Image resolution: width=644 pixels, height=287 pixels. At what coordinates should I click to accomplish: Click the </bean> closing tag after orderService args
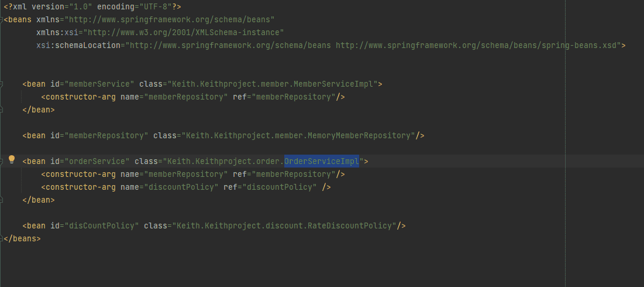click(x=39, y=200)
